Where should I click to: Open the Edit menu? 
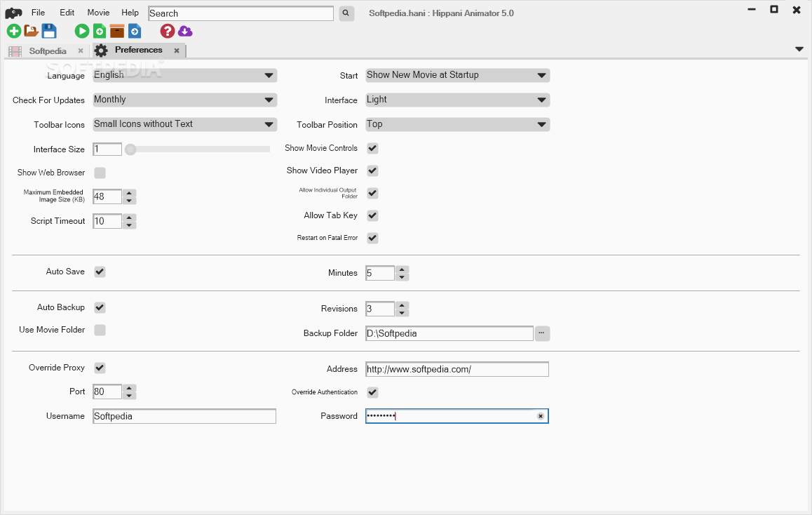pyautogui.click(x=67, y=13)
